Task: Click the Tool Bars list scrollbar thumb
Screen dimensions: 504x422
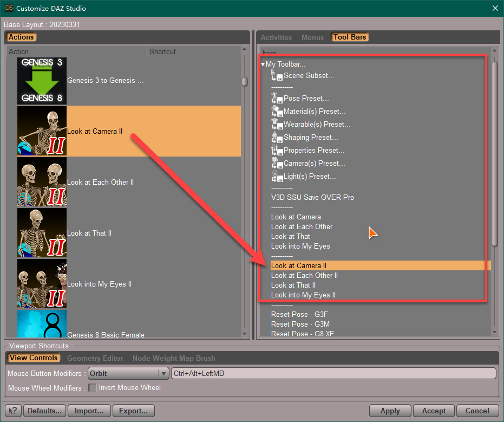Action: point(495,154)
